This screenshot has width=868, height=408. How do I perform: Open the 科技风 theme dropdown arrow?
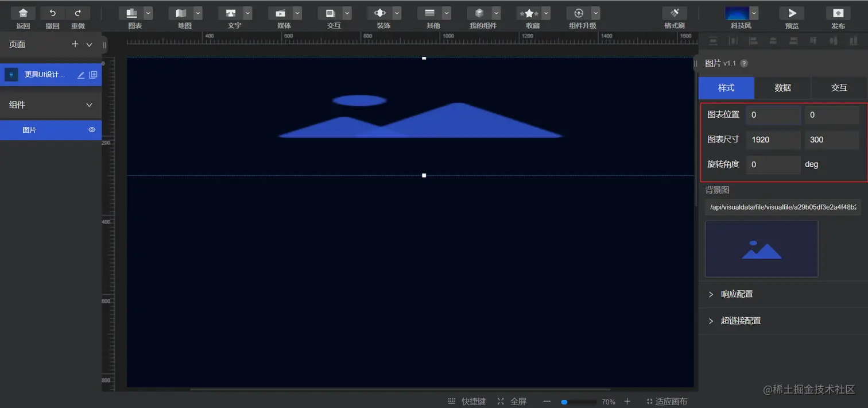[x=754, y=13]
